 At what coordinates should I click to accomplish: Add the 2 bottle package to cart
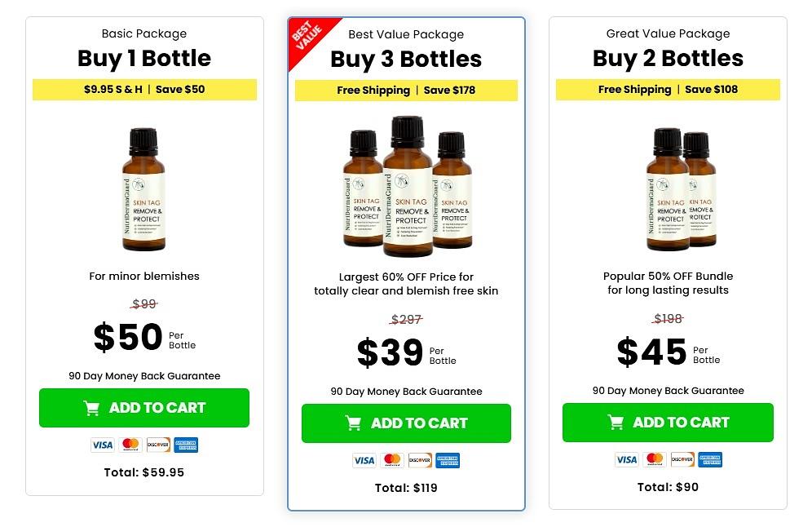(x=668, y=423)
